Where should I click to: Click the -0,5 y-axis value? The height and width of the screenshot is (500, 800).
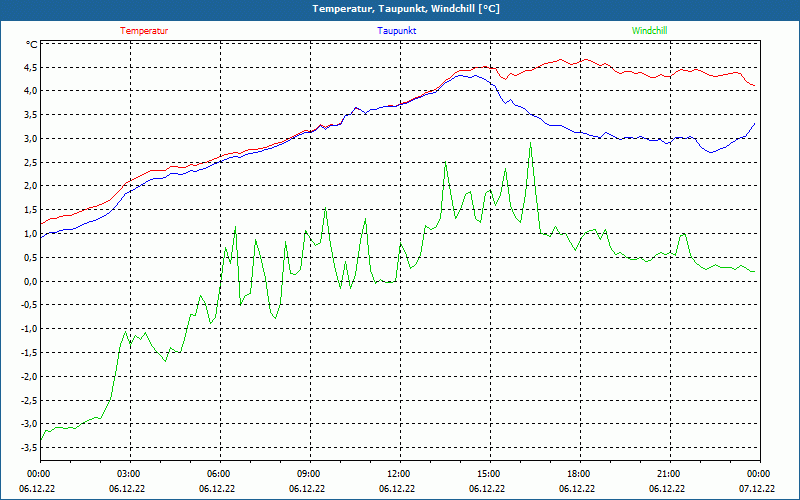pos(29,305)
